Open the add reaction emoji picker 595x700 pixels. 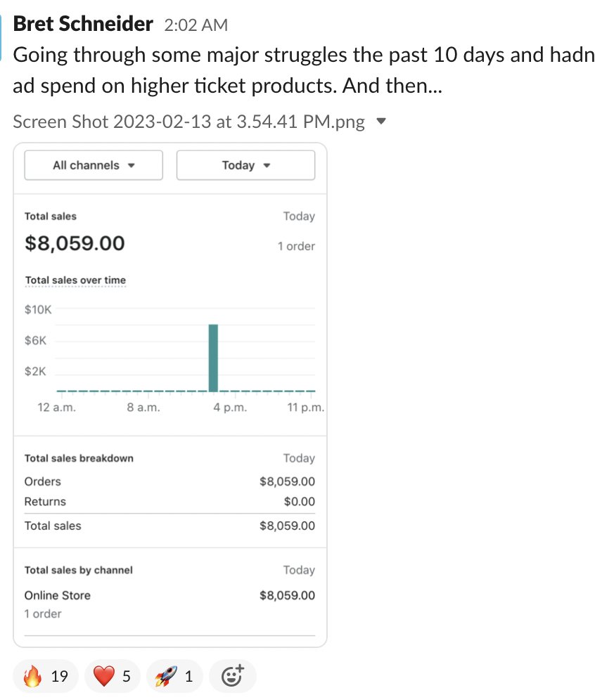click(x=232, y=677)
